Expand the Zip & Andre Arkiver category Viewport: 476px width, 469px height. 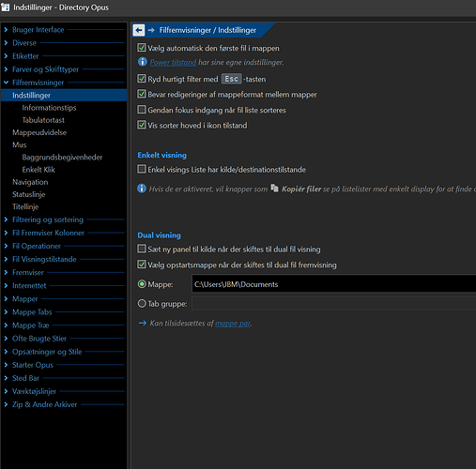coord(6,404)
